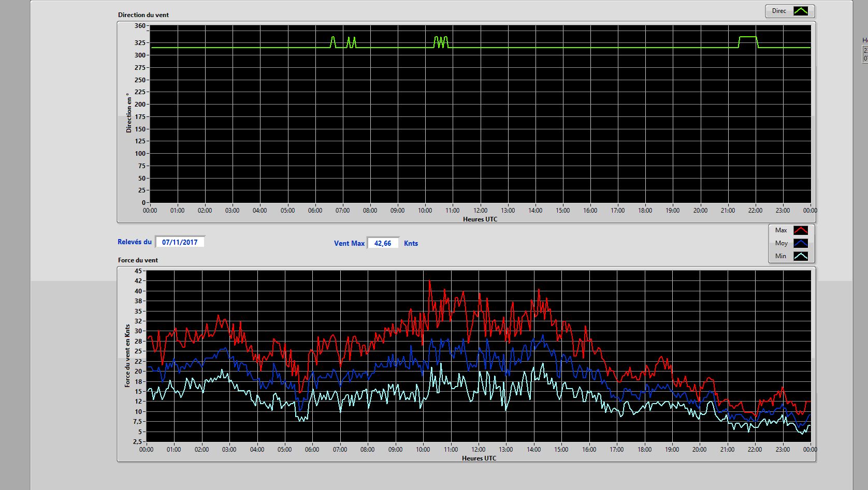Click 'Heures UTC' under the force chart
The image size is (868, 490).
tap(479, 458)
